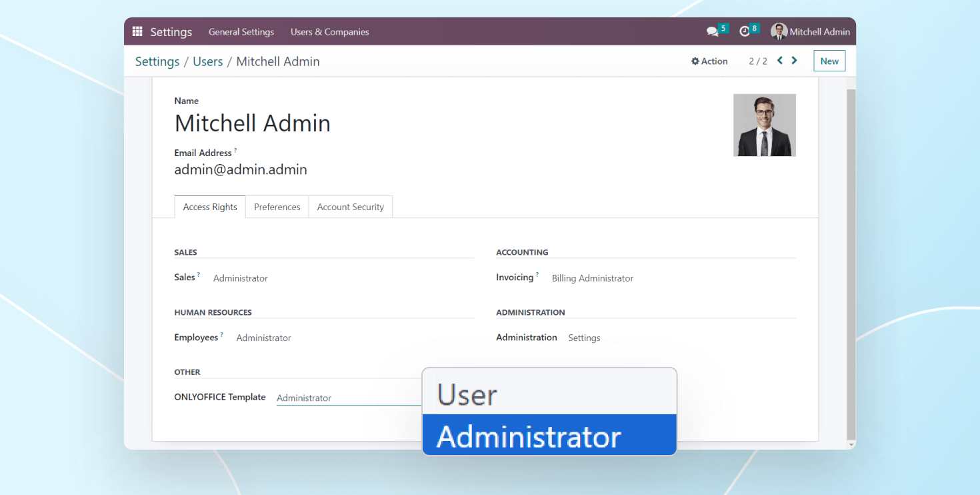Click the Action gear menu
The image size is (980, 495).
pos(709,61)
